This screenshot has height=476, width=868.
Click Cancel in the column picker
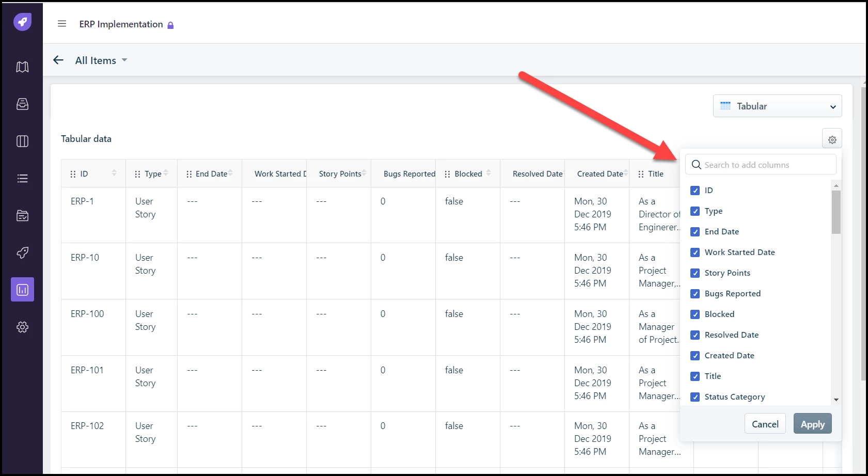coord(765,424)
